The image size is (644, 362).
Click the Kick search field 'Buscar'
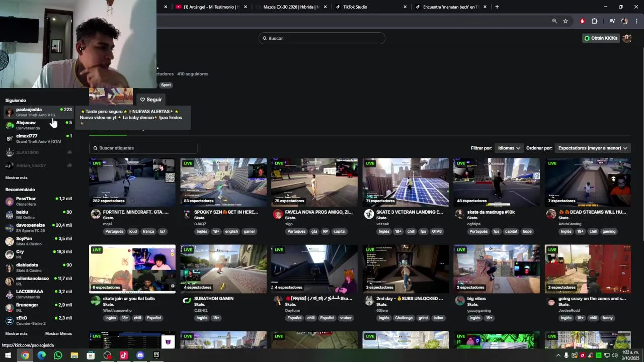[322, 38]
